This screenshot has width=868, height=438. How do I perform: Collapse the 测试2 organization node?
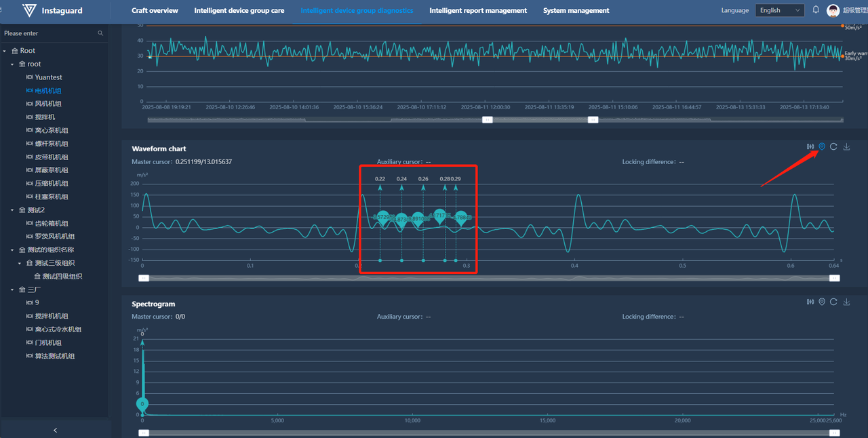point(12,210)
